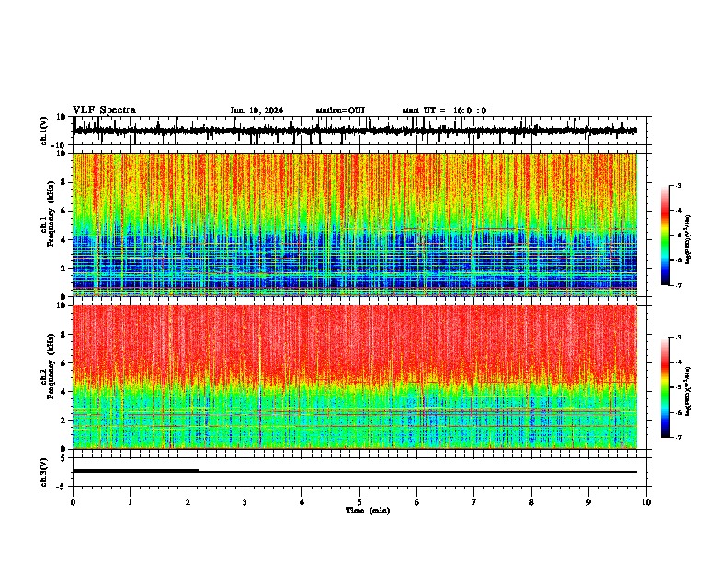
Task: Click the "8" kHz tick on ch.1 spectrogram axis
Action: pos(64,182)
